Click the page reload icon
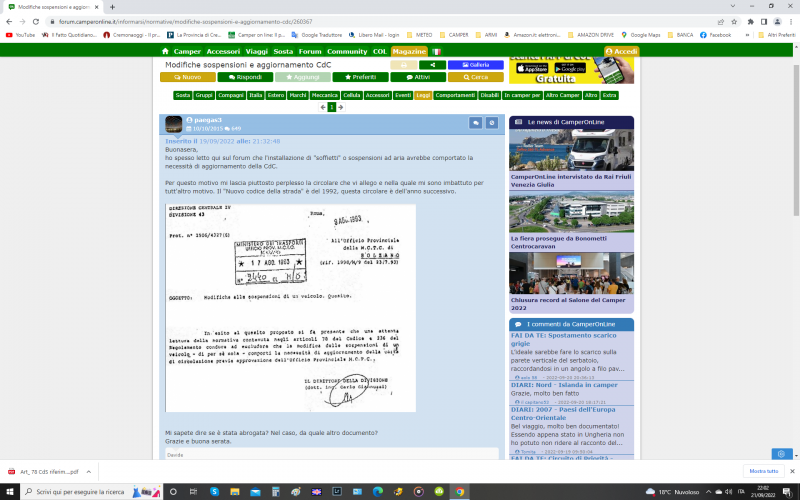This screenshot has height=500, width=800. (35, 20)
